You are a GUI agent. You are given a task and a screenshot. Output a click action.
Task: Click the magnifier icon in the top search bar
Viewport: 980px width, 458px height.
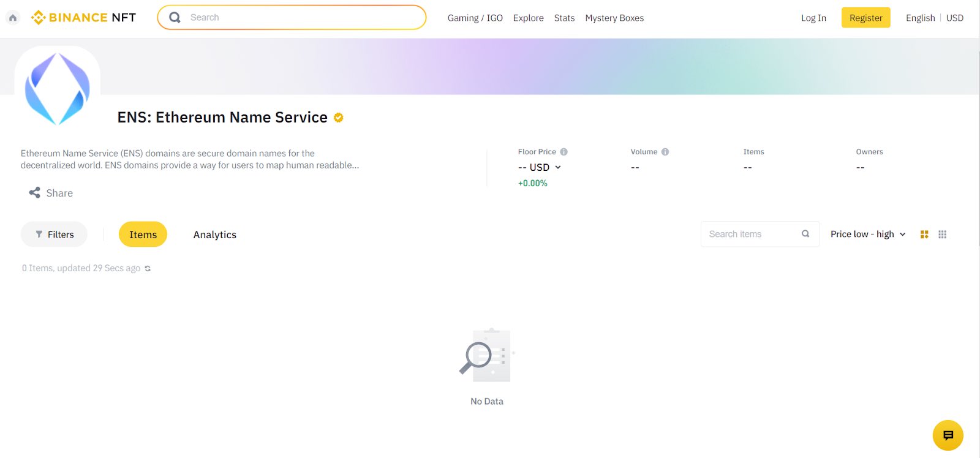175,18
